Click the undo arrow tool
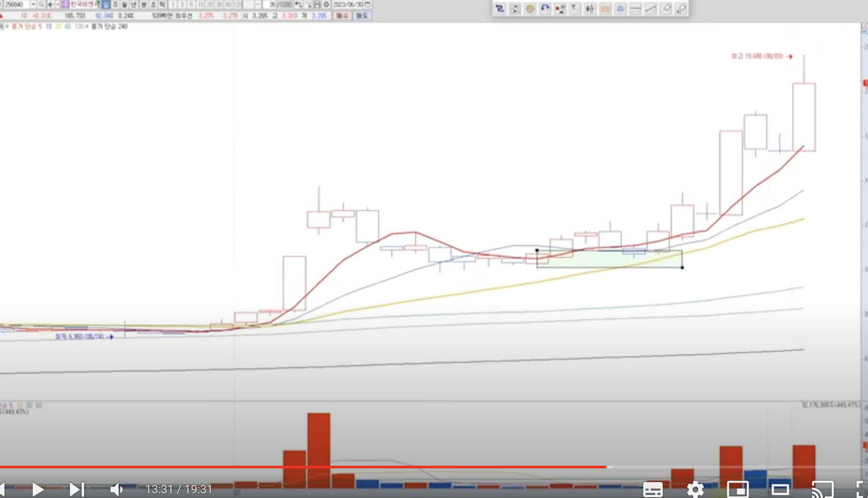868x498 pixels. coord(545,8)
